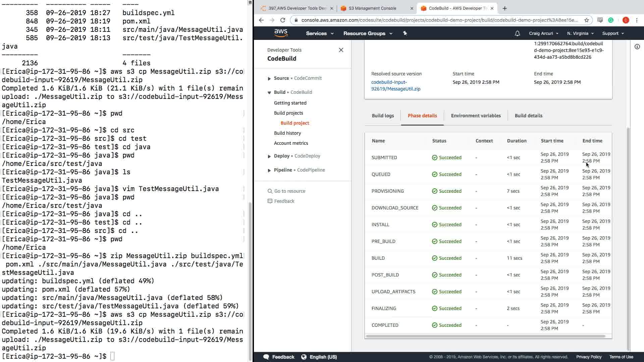Open the Services dropdown menu

319,34
